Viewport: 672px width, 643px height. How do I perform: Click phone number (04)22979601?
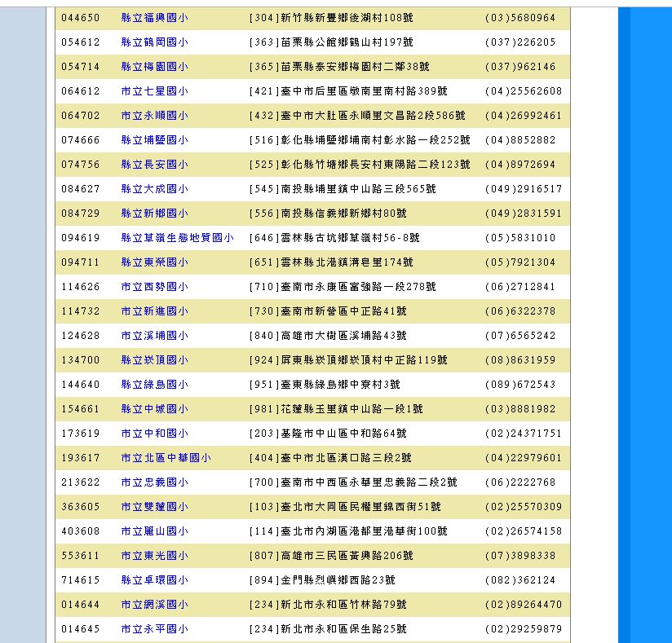(x=524, y=458)
